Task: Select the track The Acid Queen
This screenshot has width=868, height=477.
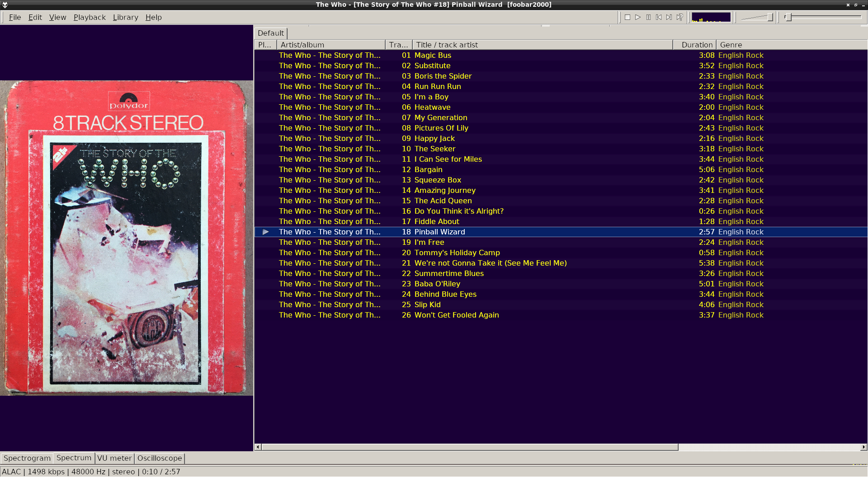Action: (561, 201)
